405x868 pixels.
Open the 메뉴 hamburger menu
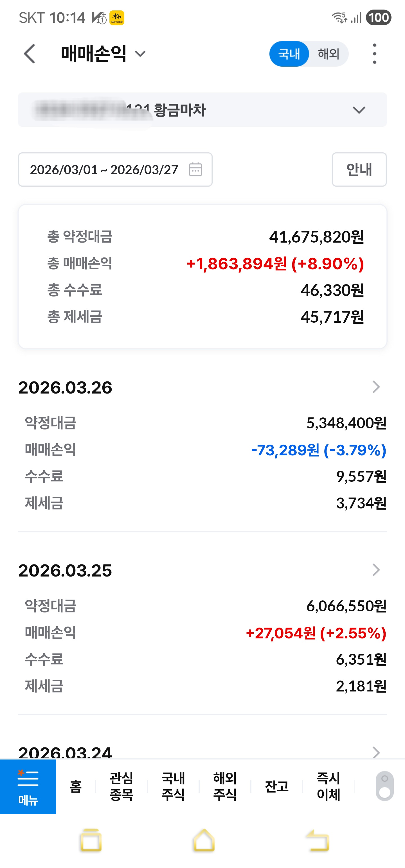click(28, 786)
